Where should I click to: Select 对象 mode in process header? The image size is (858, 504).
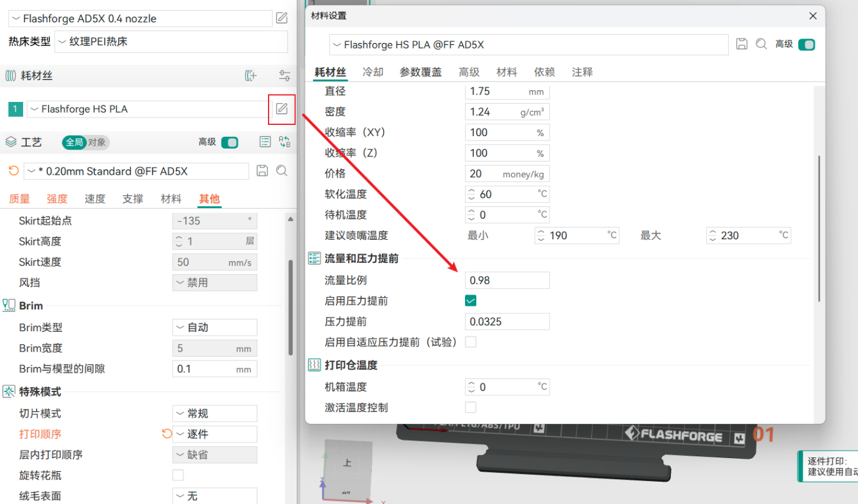tap(96, 142)
